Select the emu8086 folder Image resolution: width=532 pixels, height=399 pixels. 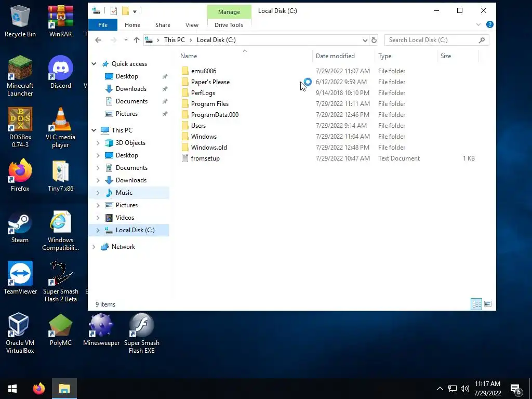coord(204,71)
